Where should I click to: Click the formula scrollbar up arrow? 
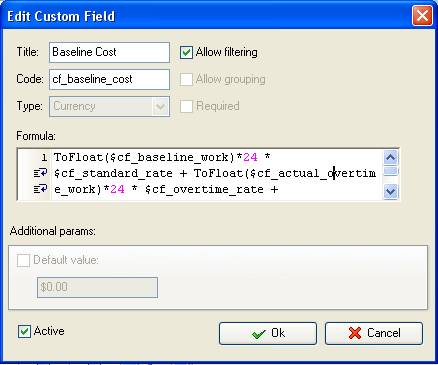pyautogui.click(x=390, y=157)
